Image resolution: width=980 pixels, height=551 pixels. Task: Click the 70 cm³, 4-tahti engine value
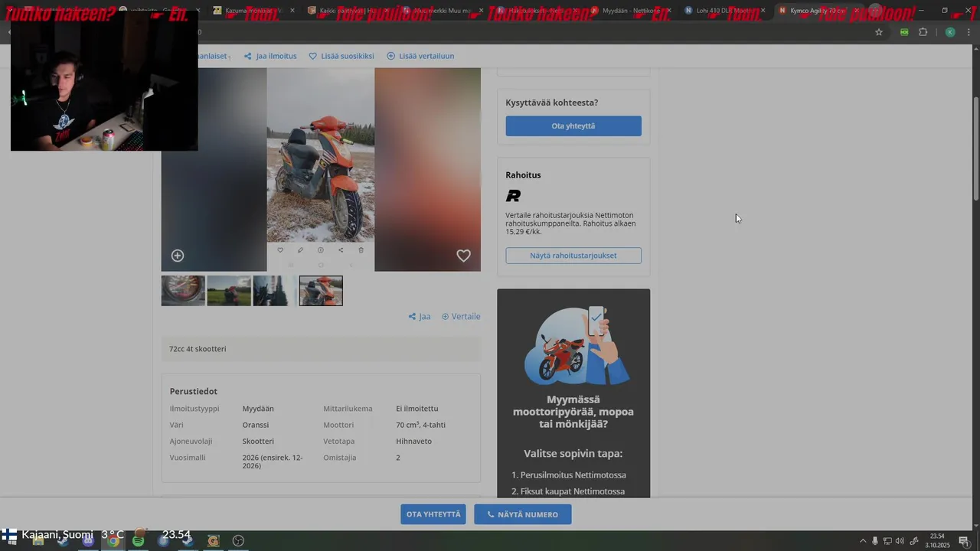pos(420,425)
